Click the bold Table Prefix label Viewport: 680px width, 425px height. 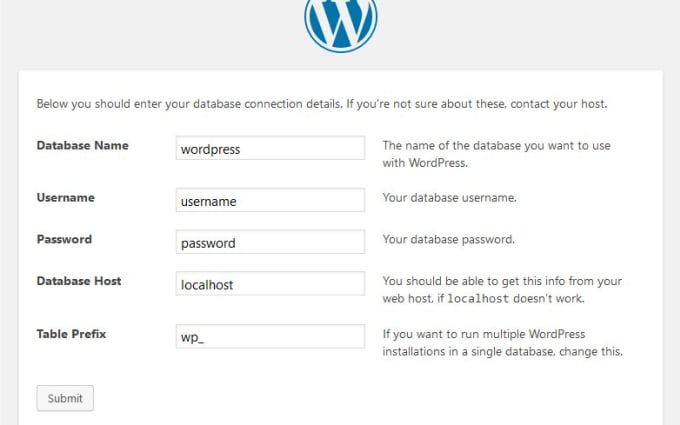(71, 334)
